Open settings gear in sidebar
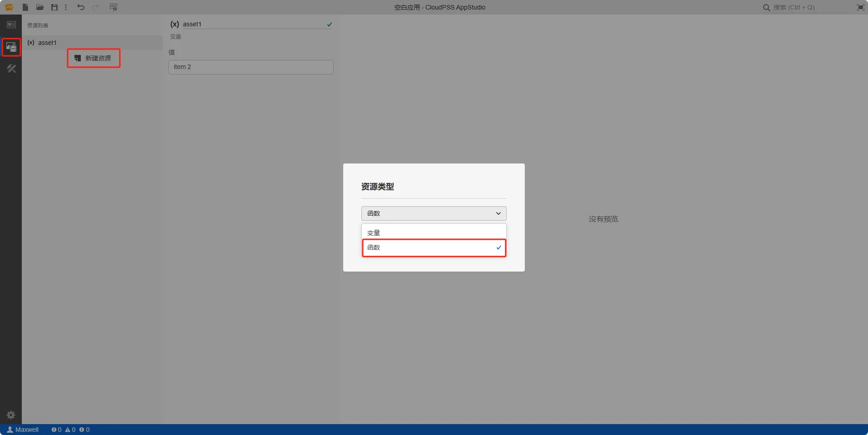The height and width of the screenshot is (435, 868). pos(11,415)
